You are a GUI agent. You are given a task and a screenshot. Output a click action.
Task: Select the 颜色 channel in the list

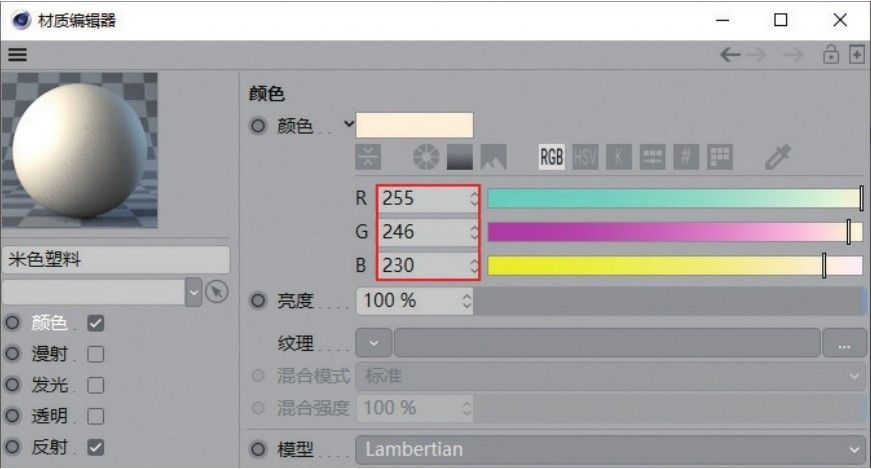point(49,323)
